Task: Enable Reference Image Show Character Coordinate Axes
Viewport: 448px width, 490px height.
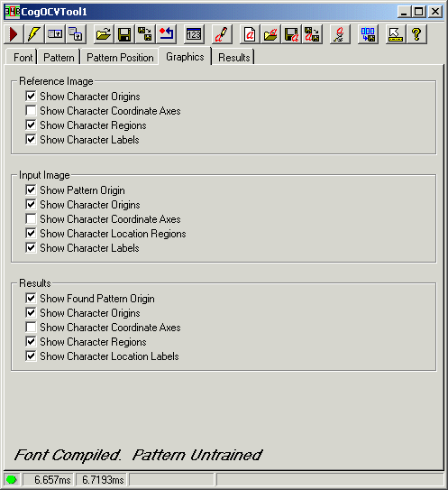Action: pyautogui.click(x=31, y=111)
